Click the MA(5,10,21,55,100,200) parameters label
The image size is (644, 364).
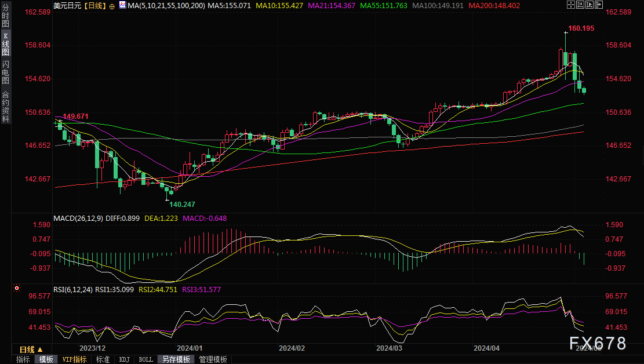pos(166,6)
